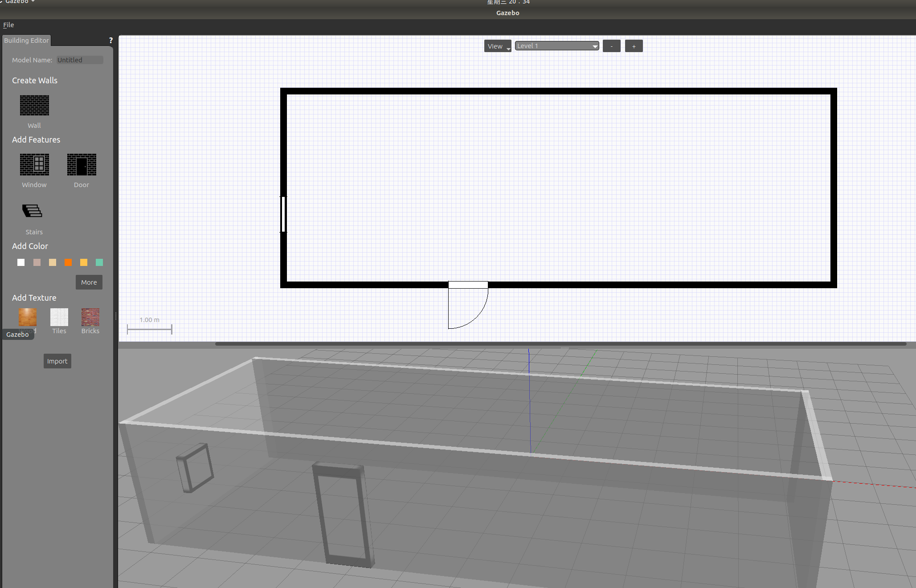Open the View dropdown menu
This screenshot has width=916, height=588.
coord(497,46)
